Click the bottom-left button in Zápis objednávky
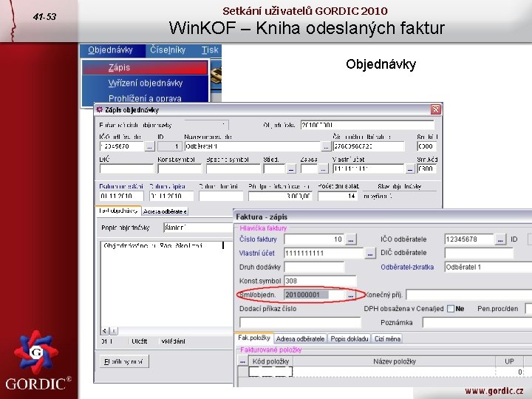The height and width of the screenshot is (399, 532). coord(124,361)
